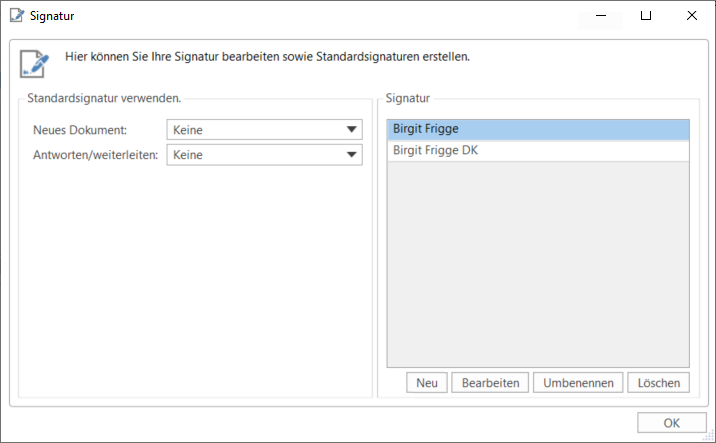The width and height of the screenshot is (716, 443).
Task: Select the Birgit Frigge DK signature
Action: (x=537, y=151)
